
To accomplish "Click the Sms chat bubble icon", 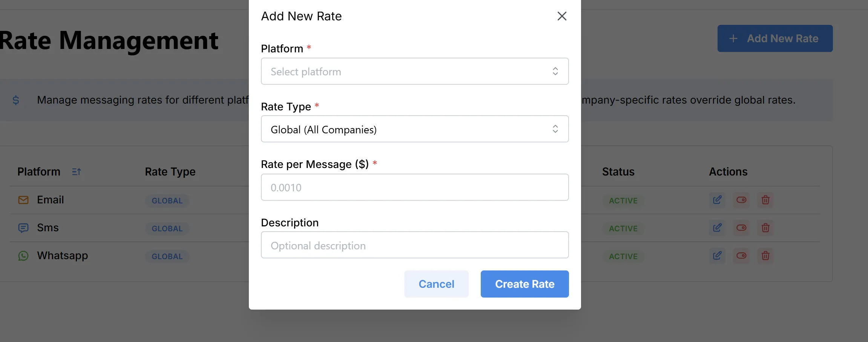I will tap(23, 228).
